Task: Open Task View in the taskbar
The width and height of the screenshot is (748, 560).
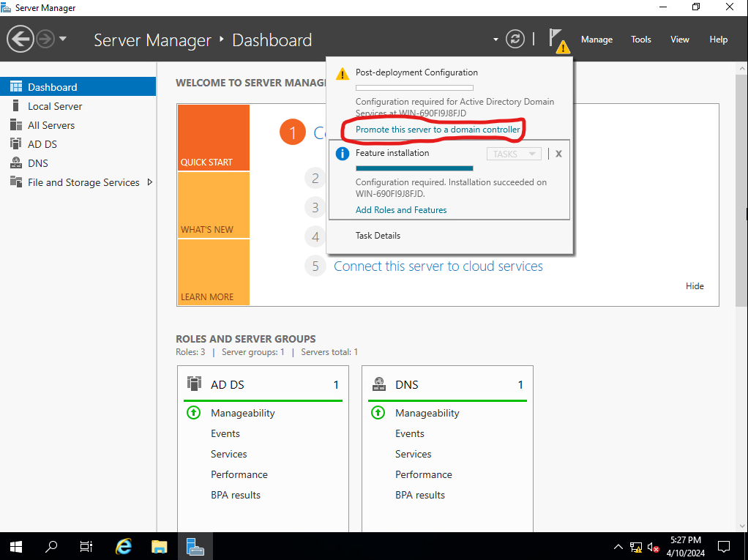Action: pos(86,547)
